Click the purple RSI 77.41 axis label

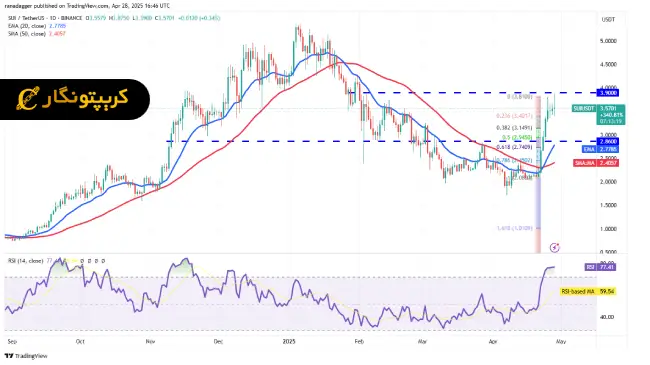pos(600,267)
